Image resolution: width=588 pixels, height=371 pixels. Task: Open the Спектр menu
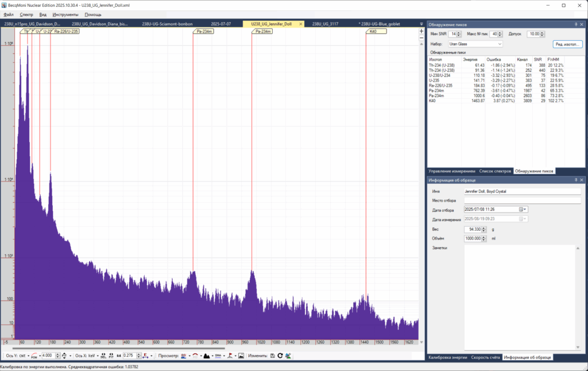point(26,14)
